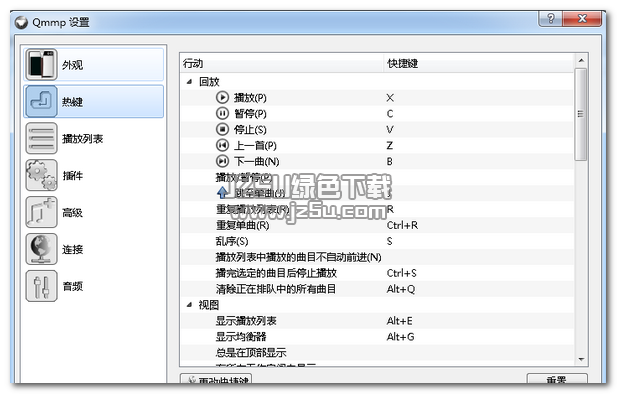
Task: Select the 插件 label in sidebar
Action: [x=72, y=176]
